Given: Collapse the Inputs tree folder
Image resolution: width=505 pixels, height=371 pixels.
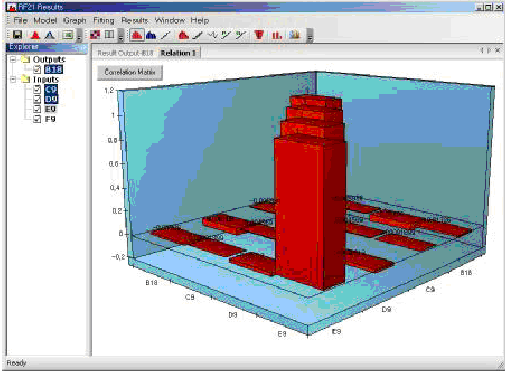Looking at the screenshot, I should [x=13, y=79].
